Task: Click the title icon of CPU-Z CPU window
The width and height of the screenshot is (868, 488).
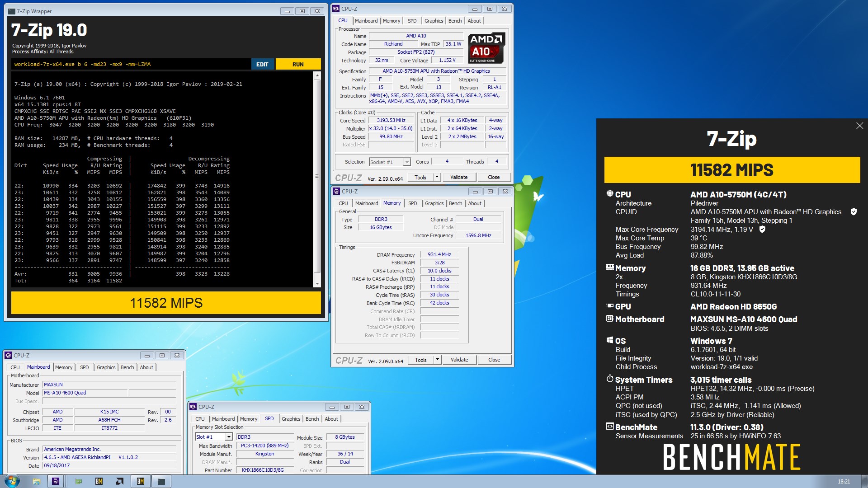Action: [x=336, y=9]
